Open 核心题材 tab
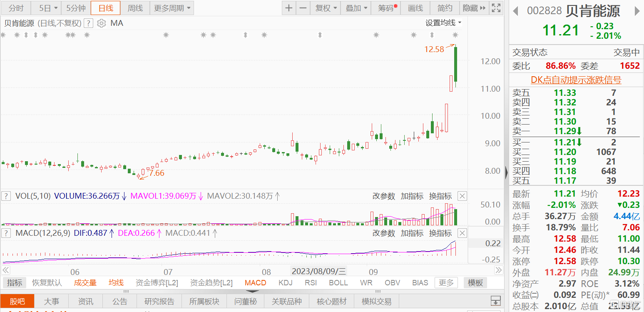This screenshot has width=644, height=312. [x=331, y=301]
